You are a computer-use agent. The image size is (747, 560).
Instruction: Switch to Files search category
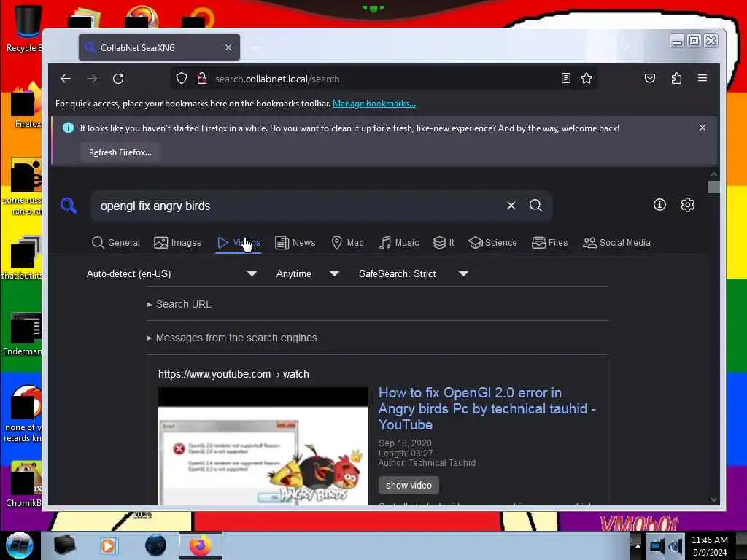tap(550, 242)
